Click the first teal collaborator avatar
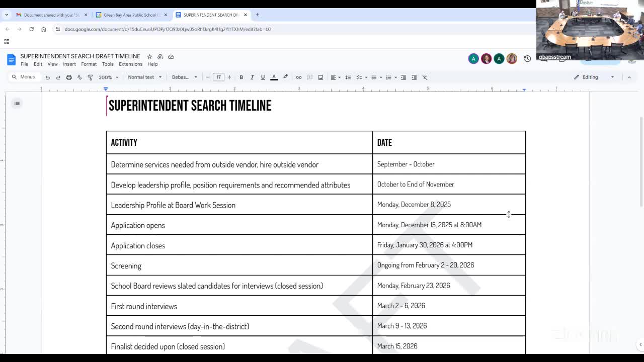 click(473, 59)
